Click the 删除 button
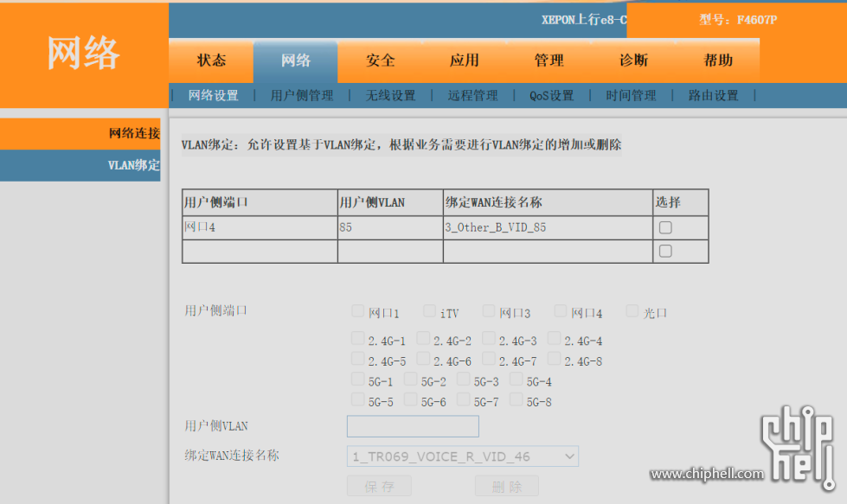 click(507, 486)
